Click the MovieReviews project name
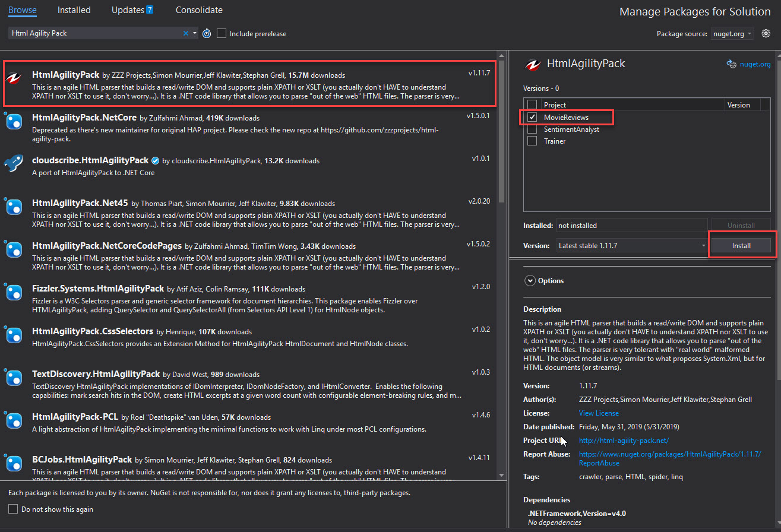 pyautogui.click(x=566, y=117)
